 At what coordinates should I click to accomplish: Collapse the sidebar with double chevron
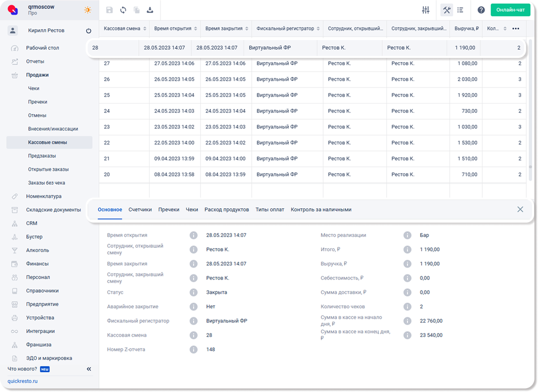[89, 369]
